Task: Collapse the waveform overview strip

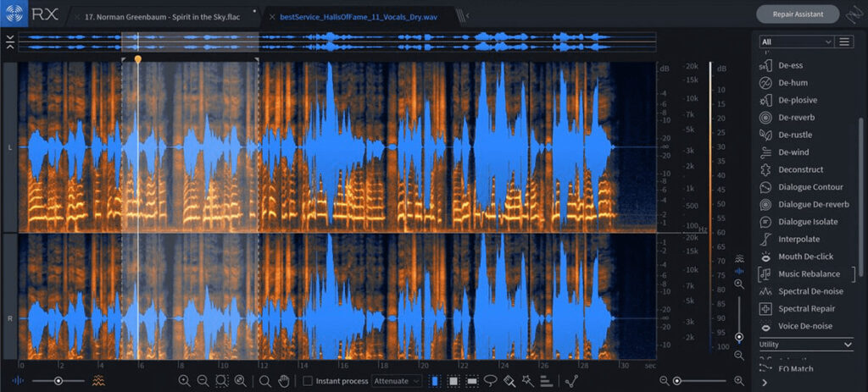Action: [10, 42]
